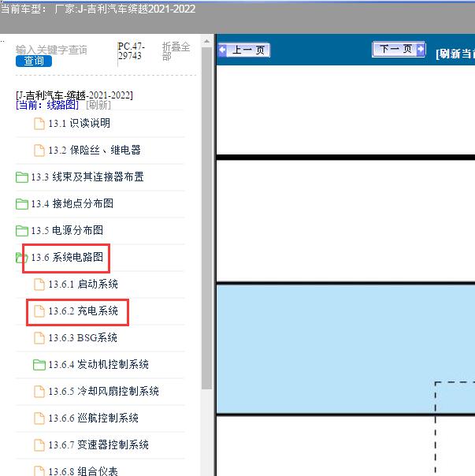Focus the 输入关键字查询 keyword input field

pyautogui.click(x=52, y=50)
